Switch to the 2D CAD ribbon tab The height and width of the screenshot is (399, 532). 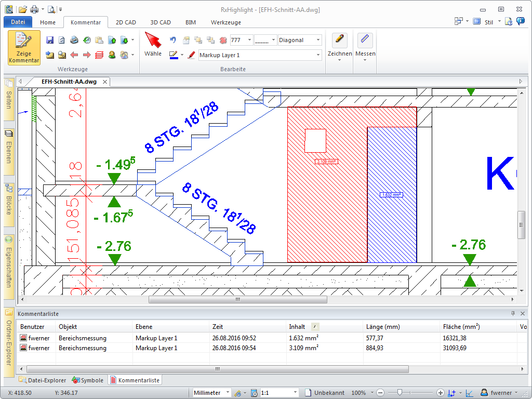coord(126,22)
